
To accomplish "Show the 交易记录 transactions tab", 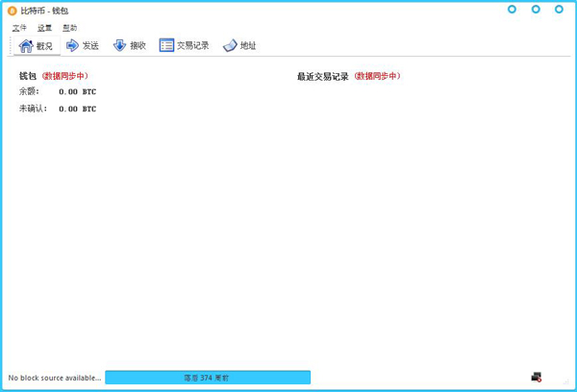I will pos(184,45).
